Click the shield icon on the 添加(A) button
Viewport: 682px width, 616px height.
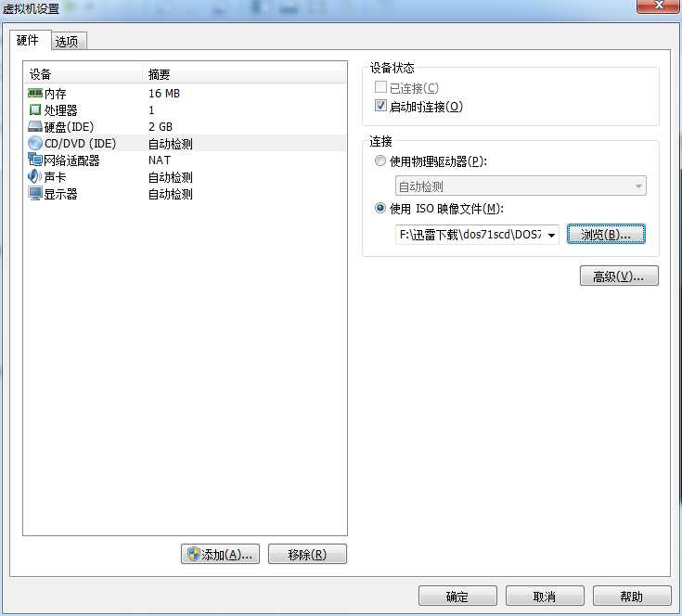click(193, 554)
